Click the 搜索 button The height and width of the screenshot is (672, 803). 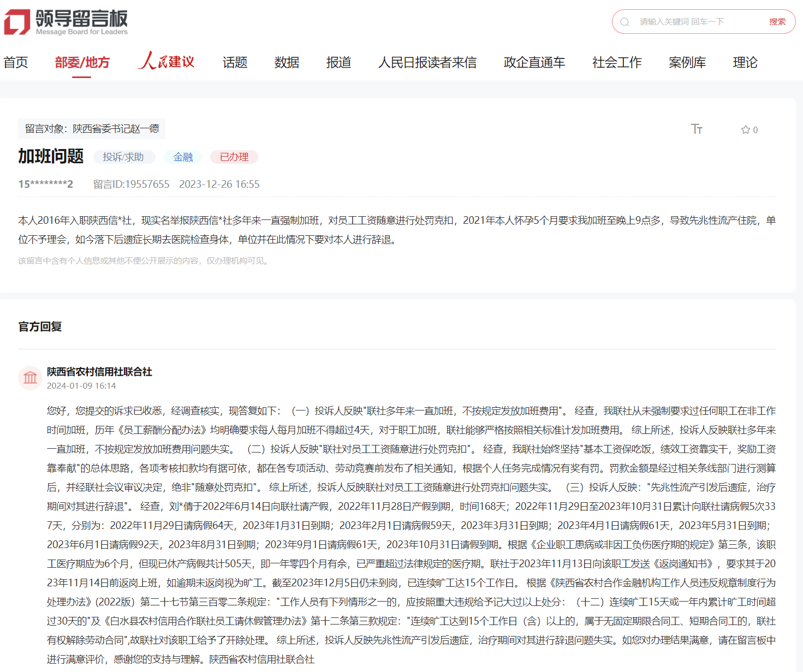click(777, 22)
